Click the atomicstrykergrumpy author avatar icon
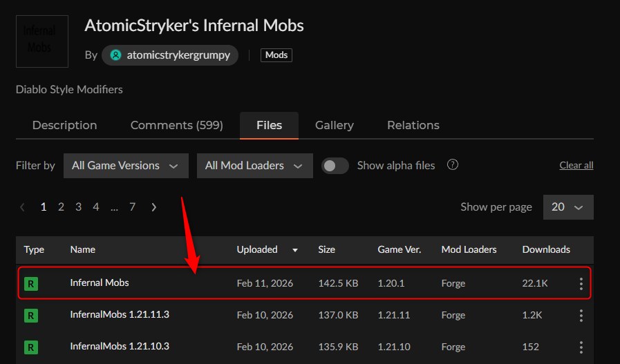 115,55
